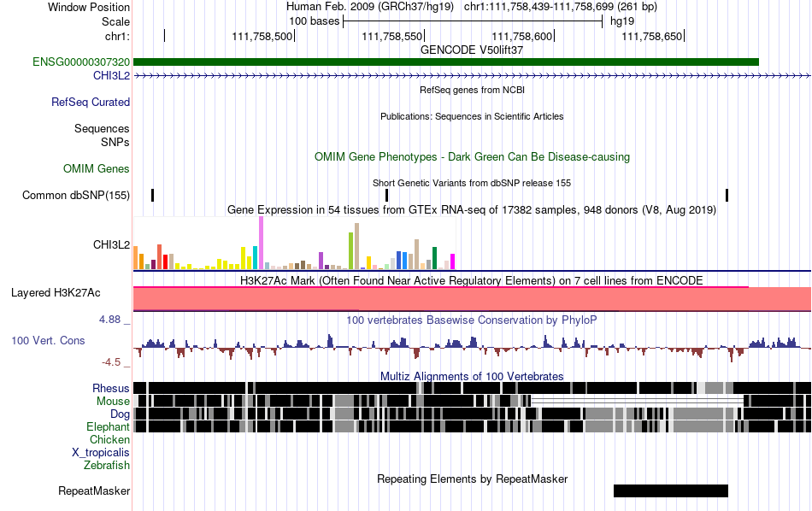Click the blue CHI3L2 label under GENCODE
The image size is (812, 511).
pyautogui.click(x=111, y=75)
